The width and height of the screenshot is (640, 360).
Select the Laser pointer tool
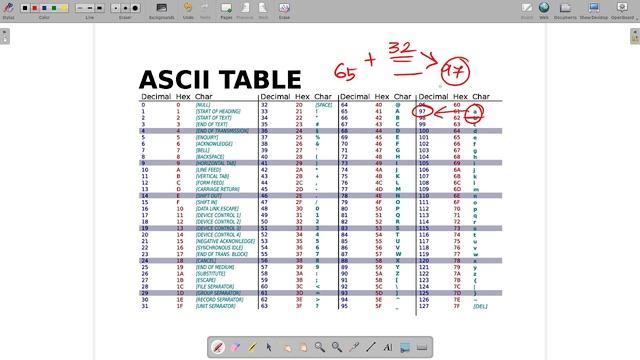pyautogui.click(x=354, y=347)
